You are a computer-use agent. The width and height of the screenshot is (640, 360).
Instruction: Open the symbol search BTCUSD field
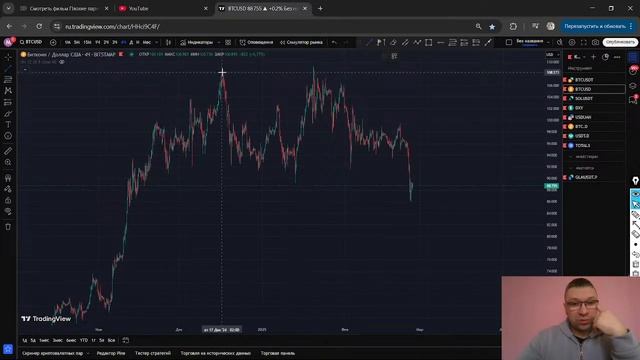(x=31, y=42)
